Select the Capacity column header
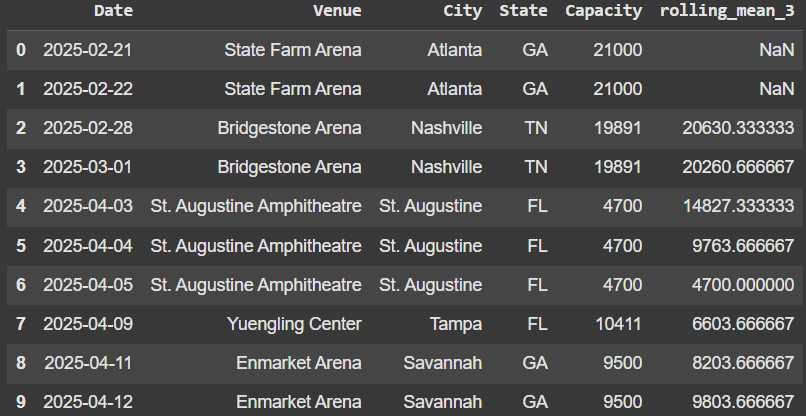The height and width of the screenshot is (416, 806). click(603, 12)
